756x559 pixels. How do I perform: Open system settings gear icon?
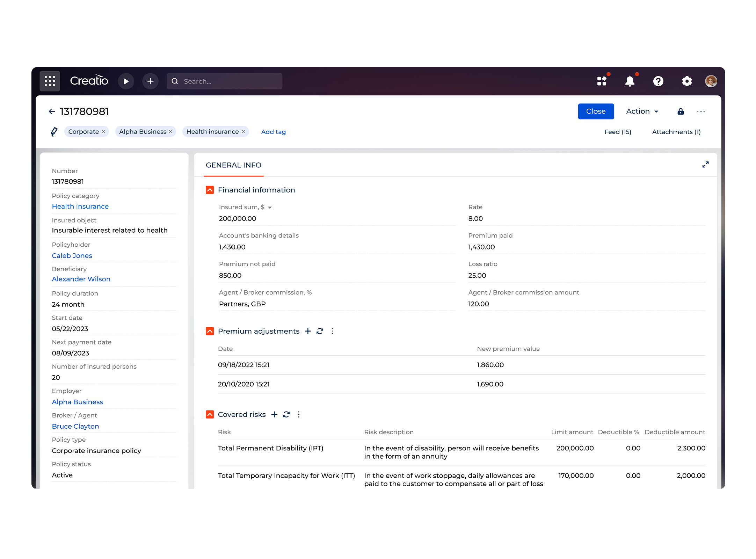[x=686, y=81]
